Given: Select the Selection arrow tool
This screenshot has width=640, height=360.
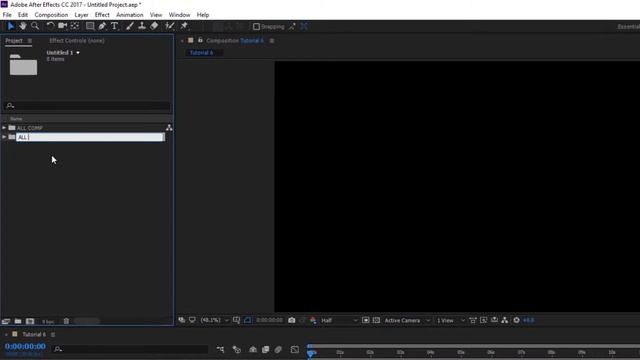Looking at the screenshot, I should coord(11,26).
